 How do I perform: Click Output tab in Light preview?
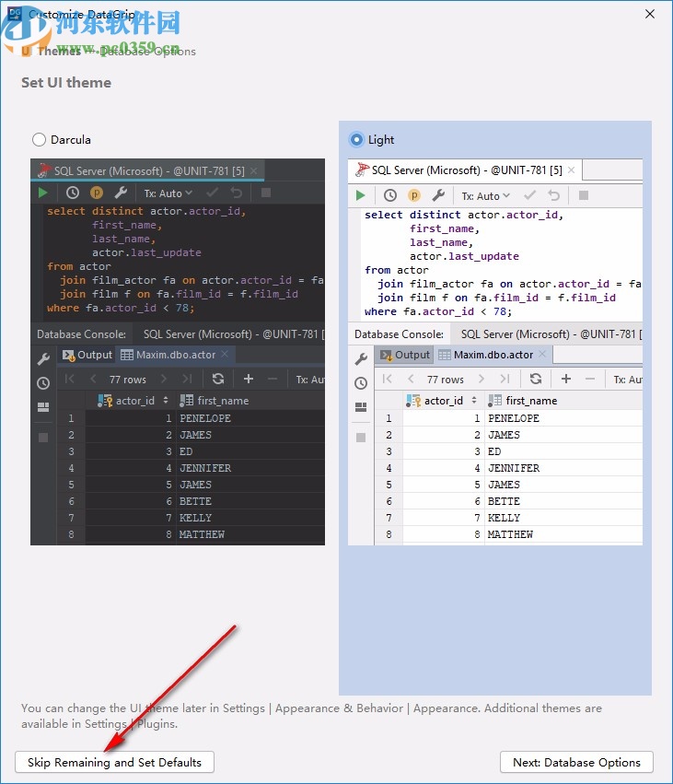tap(405, 355)
